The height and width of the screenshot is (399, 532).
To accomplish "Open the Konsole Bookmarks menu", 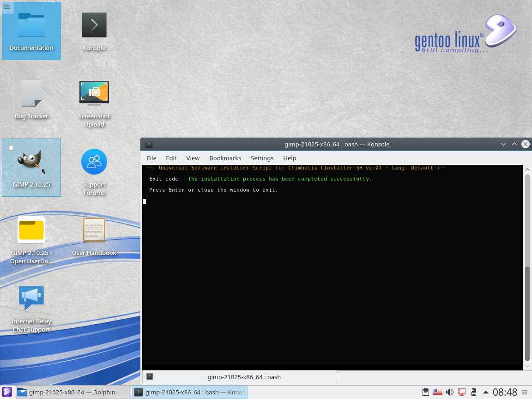I will pyautogui.click(x=225, y=158).
